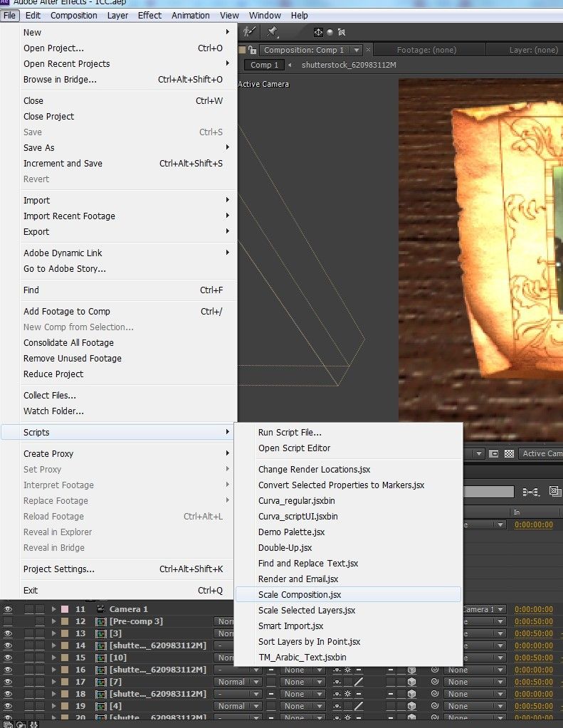Screen dimensions: 563x728
Task: Close the Composition Comp 1 panel tab
Action: (x=369, y=49)
